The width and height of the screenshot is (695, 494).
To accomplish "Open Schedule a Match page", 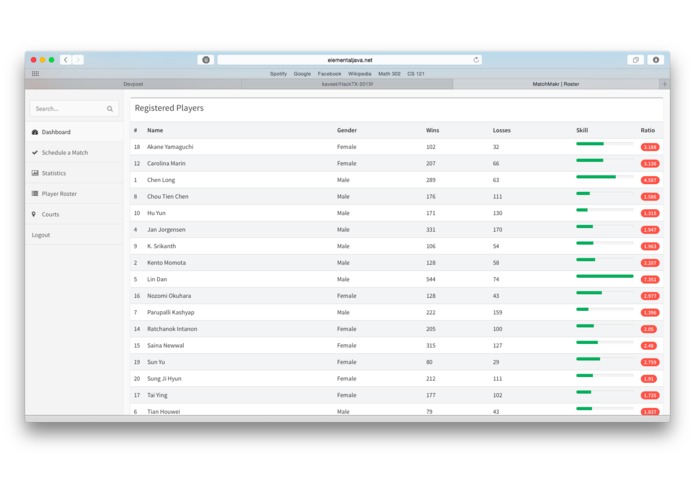I will 74,152.
